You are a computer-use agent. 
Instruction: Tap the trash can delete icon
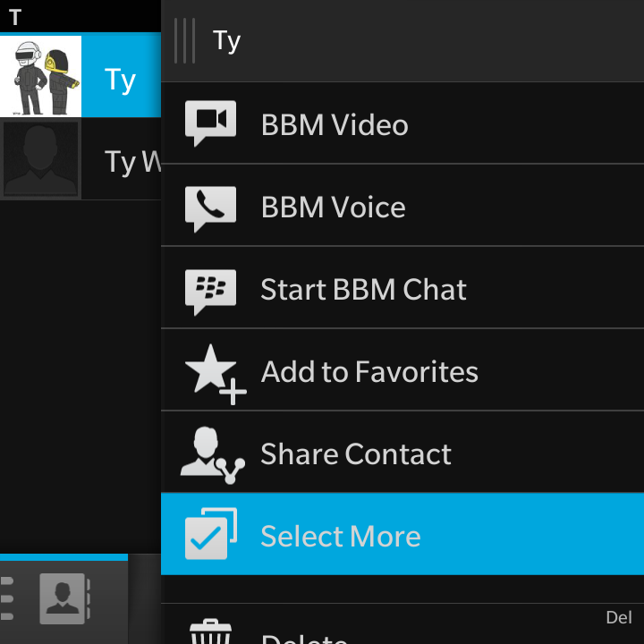click(x=210, y=631)
